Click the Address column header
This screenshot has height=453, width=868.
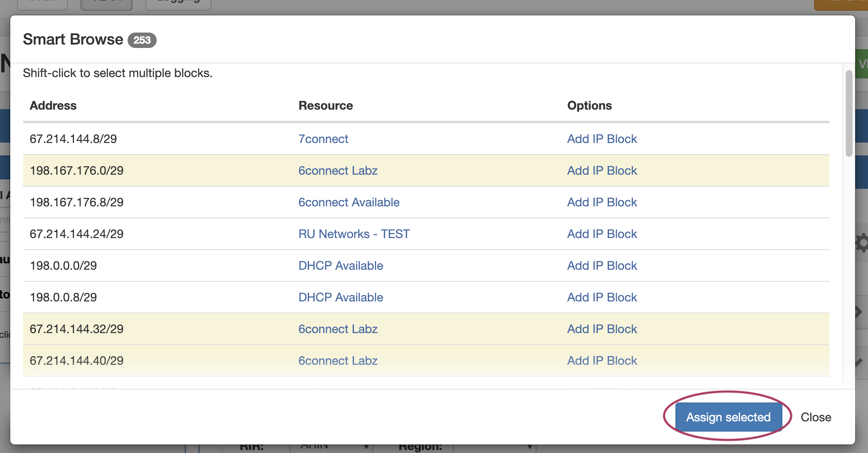coord(53,105)
